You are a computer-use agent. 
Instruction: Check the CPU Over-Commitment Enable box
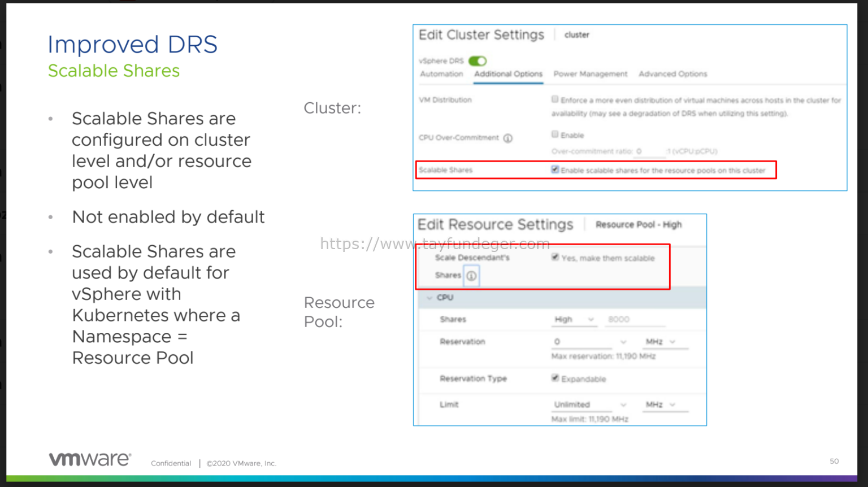(x=555, y=134)
